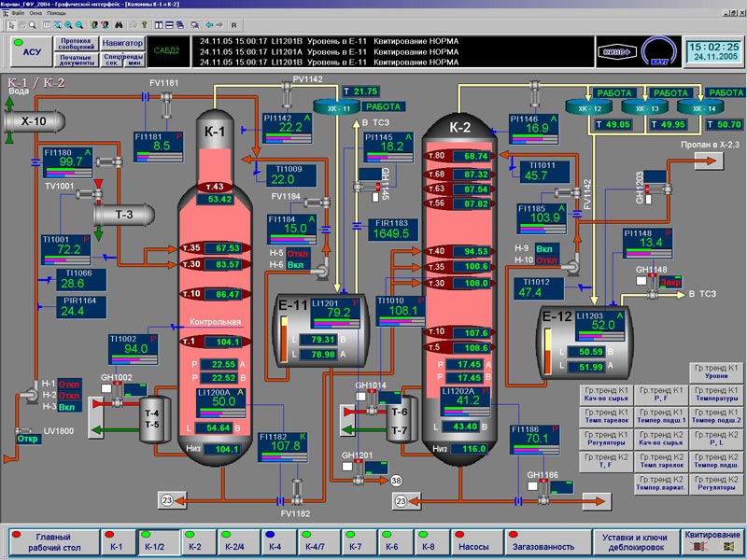Click the binoculars search toolbar icon
747x560 pixels.
117,25
